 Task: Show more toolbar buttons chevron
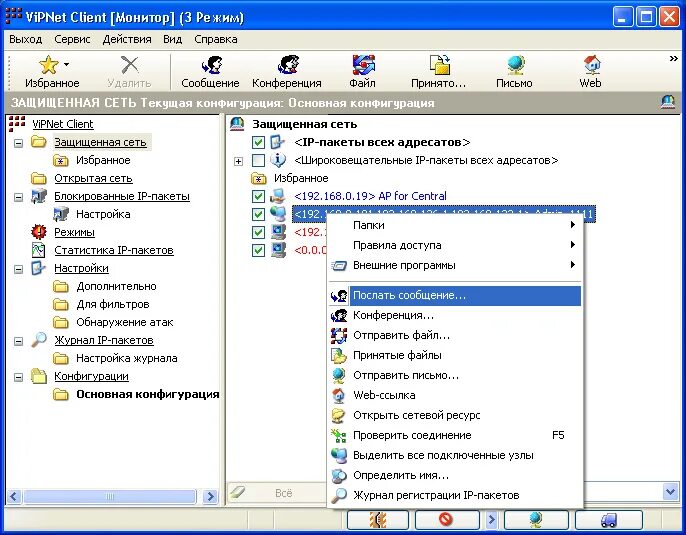click(x=673, y=58)
